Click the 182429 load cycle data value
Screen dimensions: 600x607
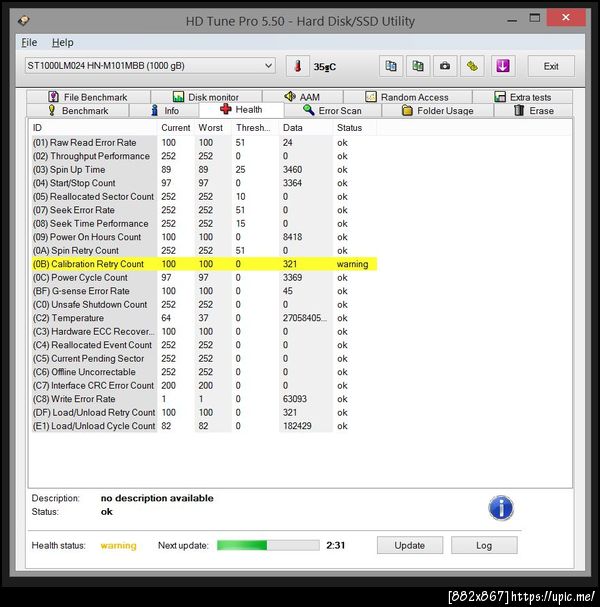pyautogui.click(x=297, y=426)
